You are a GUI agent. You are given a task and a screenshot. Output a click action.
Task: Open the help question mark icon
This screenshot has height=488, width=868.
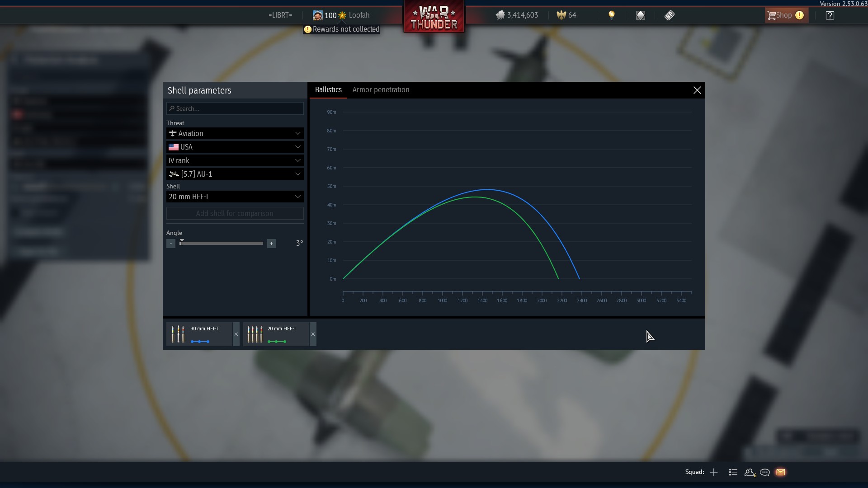coord(830,15)
